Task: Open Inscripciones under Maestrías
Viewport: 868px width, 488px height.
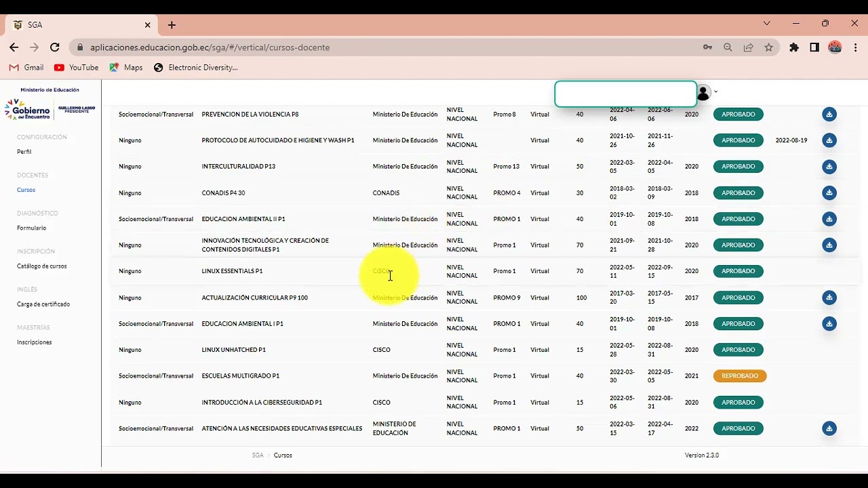Action: point(35,342)
